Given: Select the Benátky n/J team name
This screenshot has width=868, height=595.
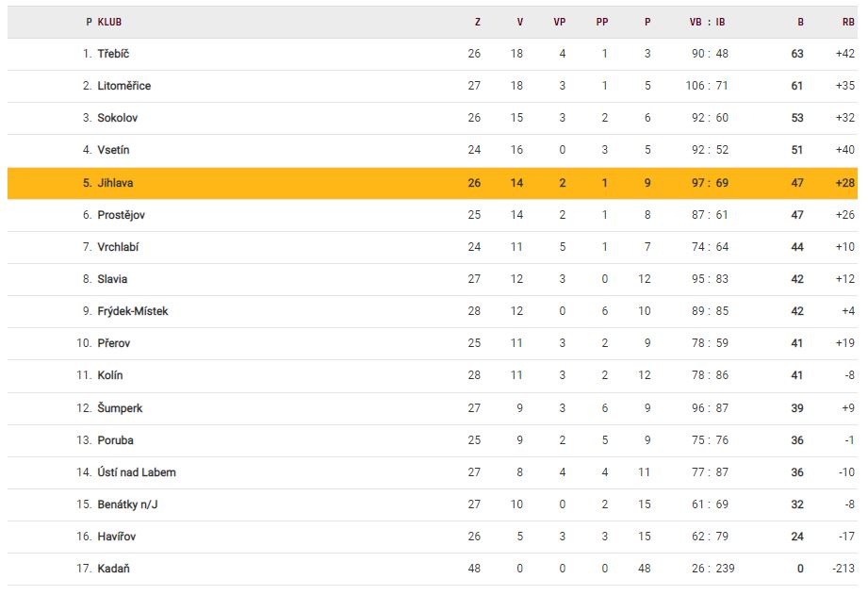Looking at the screenshot, I should point(127,504).
